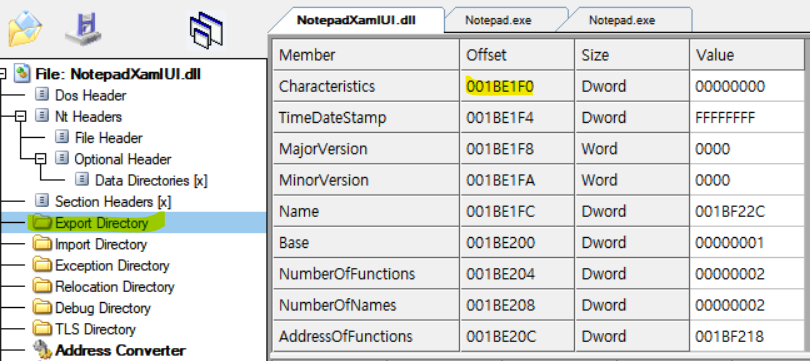Open Optional Header in the tree

(123, 159)
